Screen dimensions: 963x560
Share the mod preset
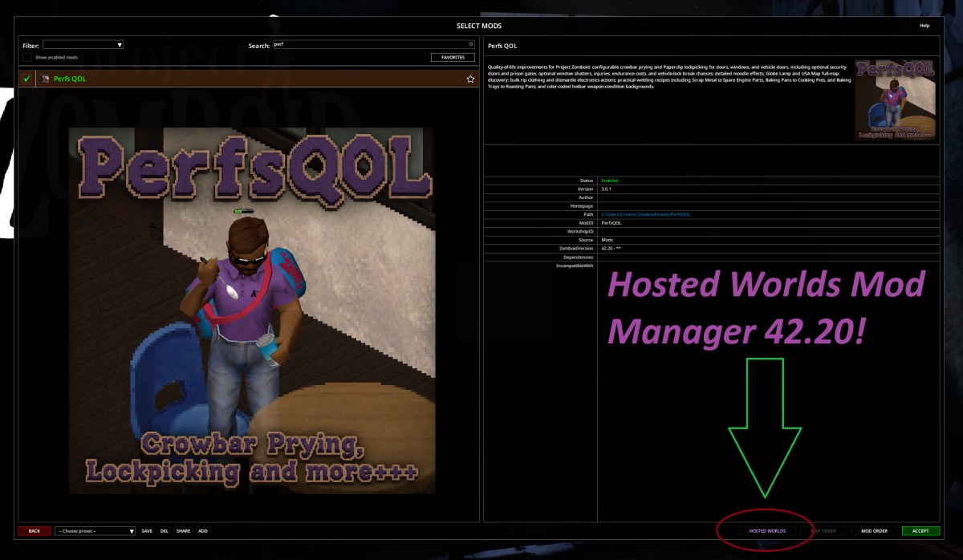pos(184,531)
